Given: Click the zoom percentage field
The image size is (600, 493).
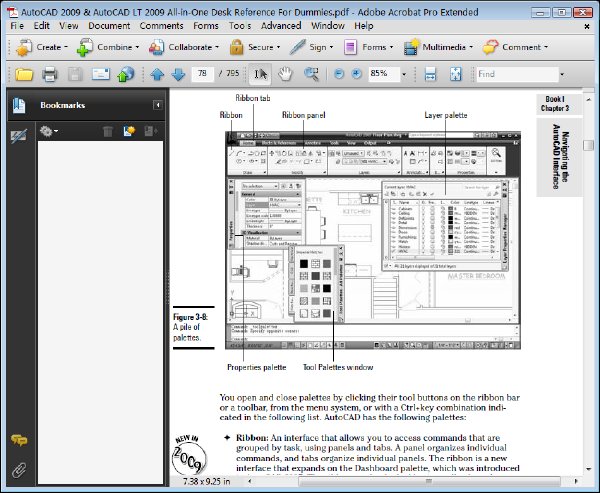Looking at the screenshot, I should point(384,73).
